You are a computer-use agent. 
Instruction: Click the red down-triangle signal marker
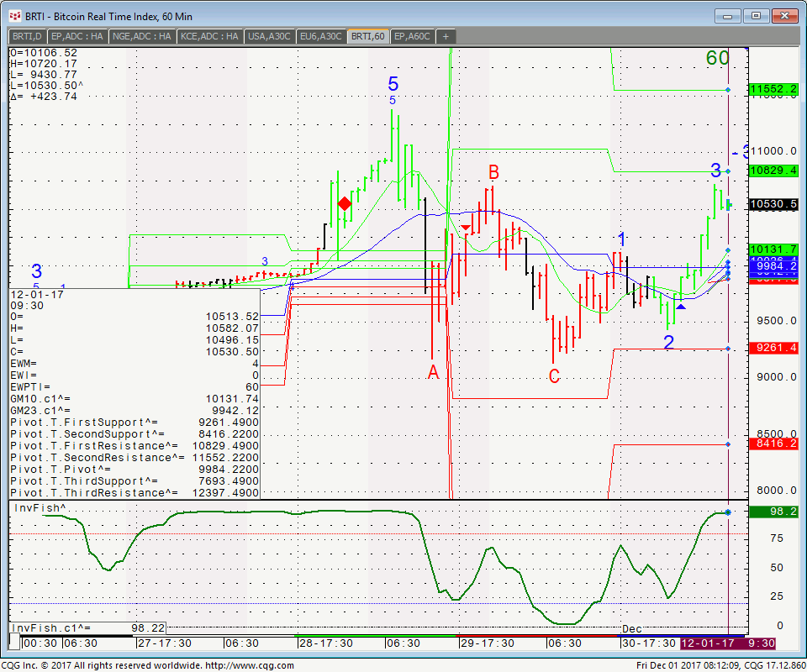point(465,228)
